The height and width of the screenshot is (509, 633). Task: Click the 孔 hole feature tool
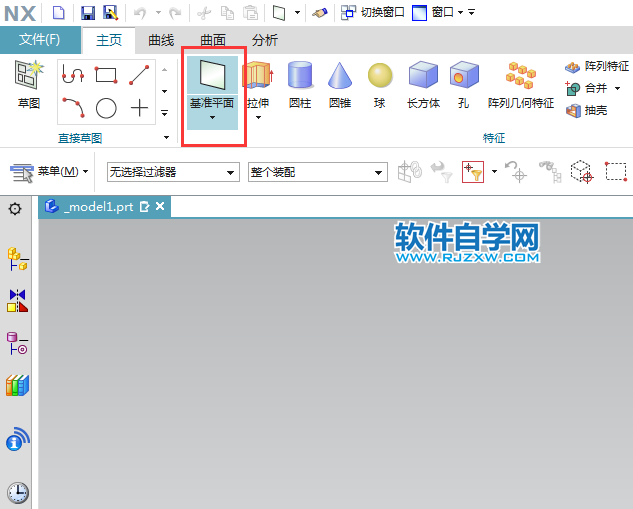[x=464, y=85]
